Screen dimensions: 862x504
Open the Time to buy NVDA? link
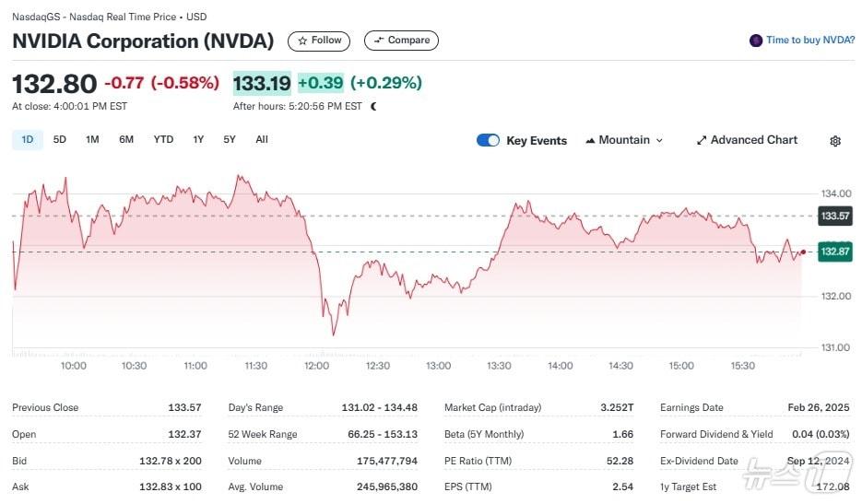point(810,41)
